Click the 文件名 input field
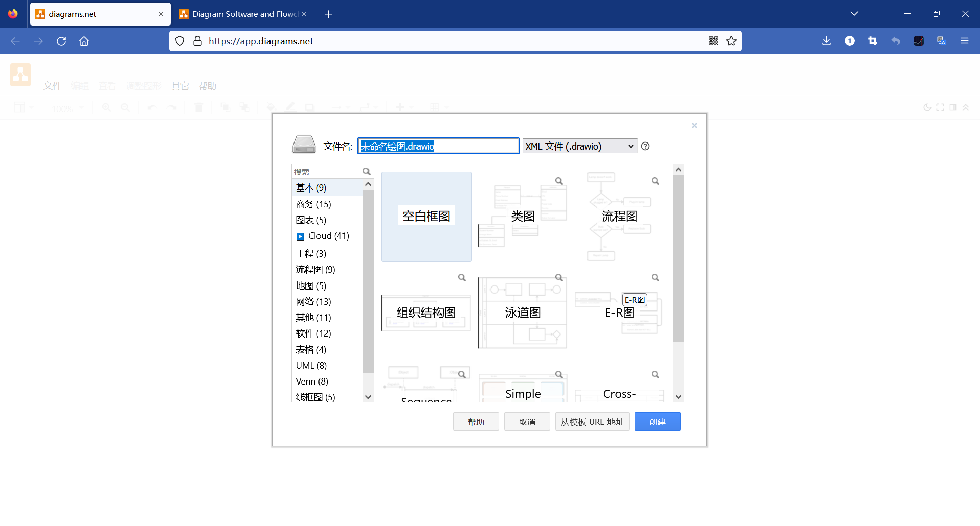Screen dimensions: 980x526 tap(438, 146)
